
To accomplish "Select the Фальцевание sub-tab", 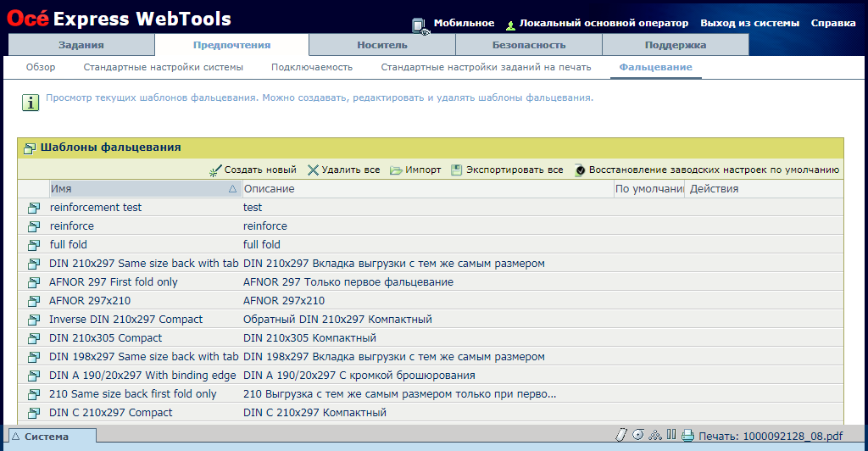I will [655, 67].
